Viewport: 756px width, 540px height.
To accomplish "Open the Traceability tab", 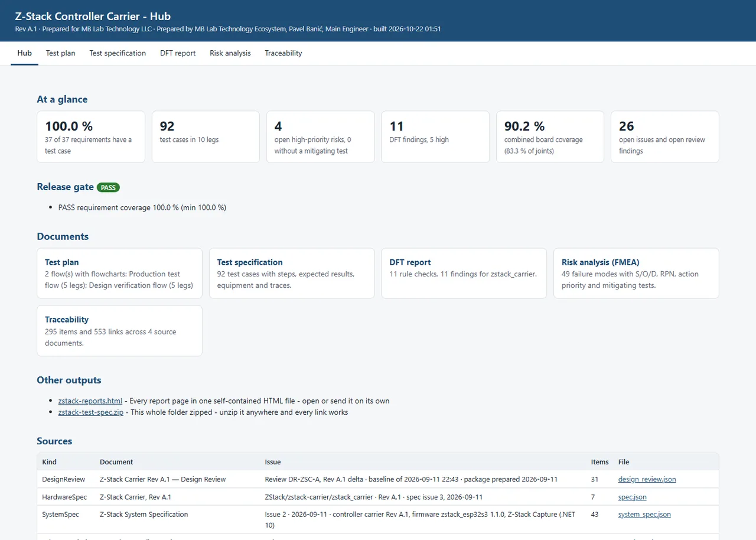I will (x=283, y=53).
